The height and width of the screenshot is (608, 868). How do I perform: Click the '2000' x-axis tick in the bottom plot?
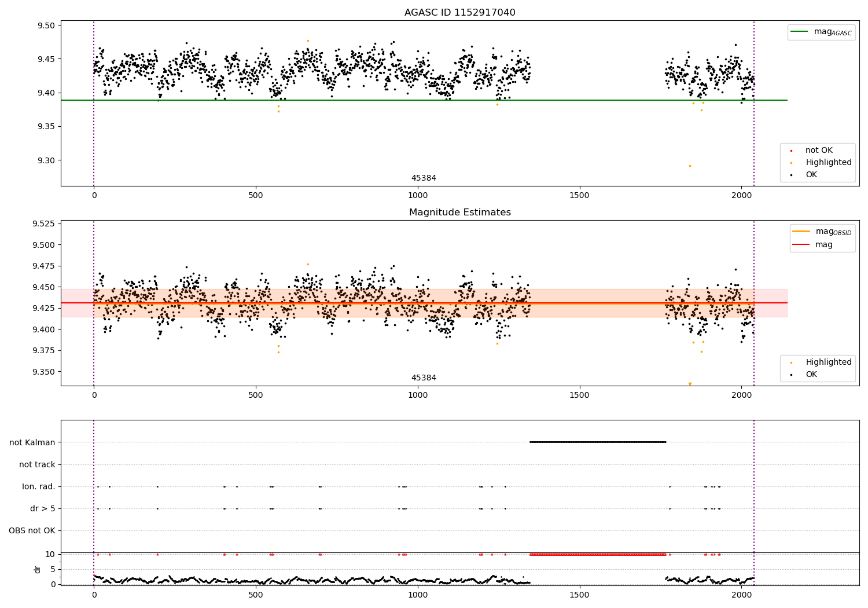pos(741,594)
